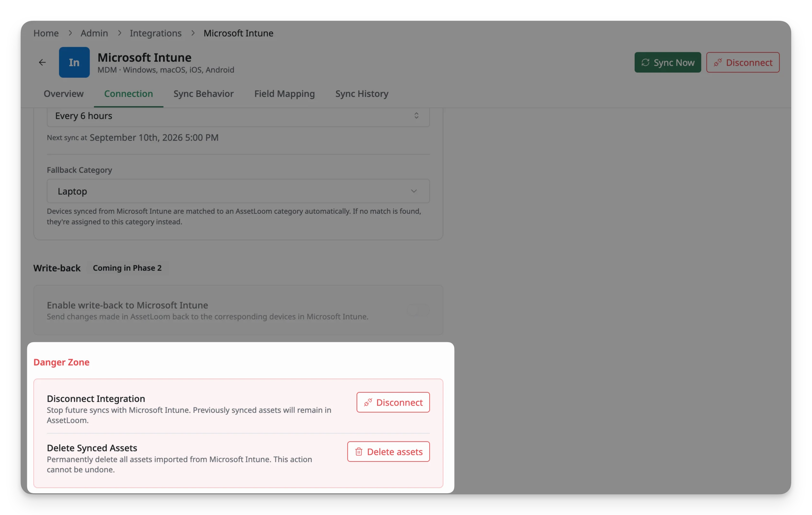The image size is (812, 515).
Task: Select the Connection tab
Action: click(128, 94)
